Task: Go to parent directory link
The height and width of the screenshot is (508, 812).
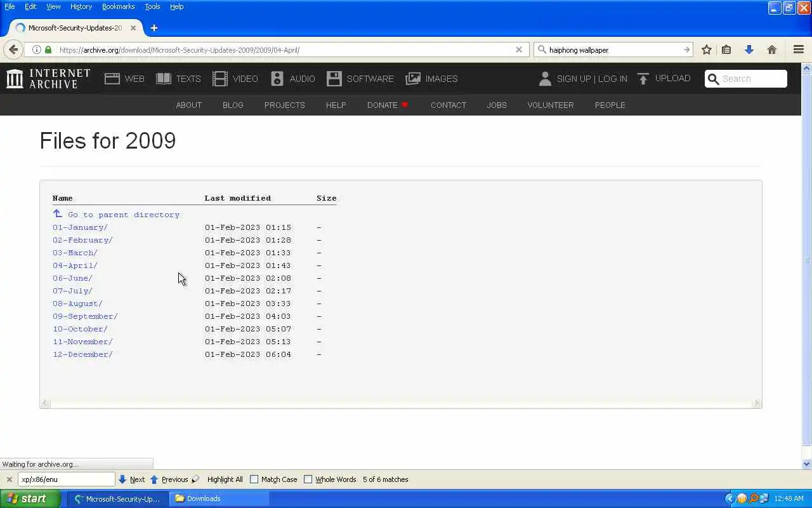Action: (x=124, y=215)
